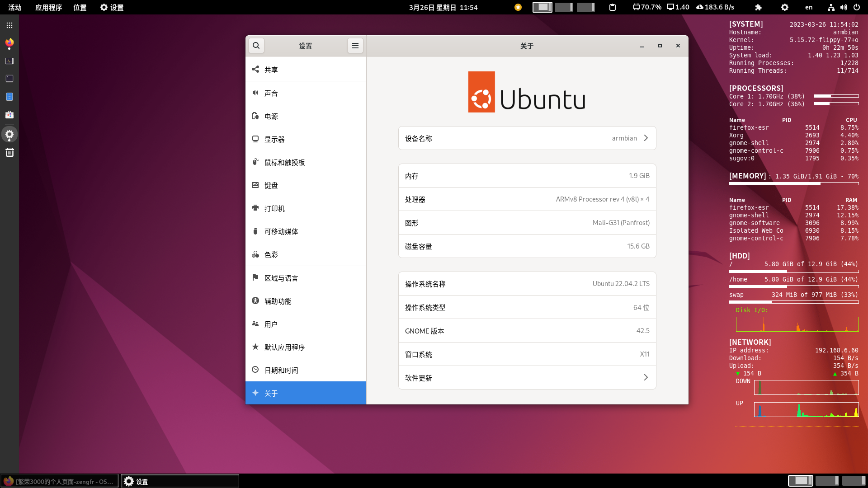The width and height of the screenshot is (868, 488).
Task: Click the 图形 Mali-G31 row
Action: click(x=527, y=223)
